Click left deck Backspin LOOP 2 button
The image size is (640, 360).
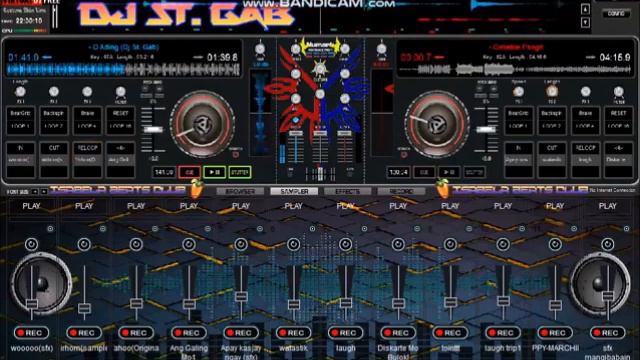click(54, 120)
